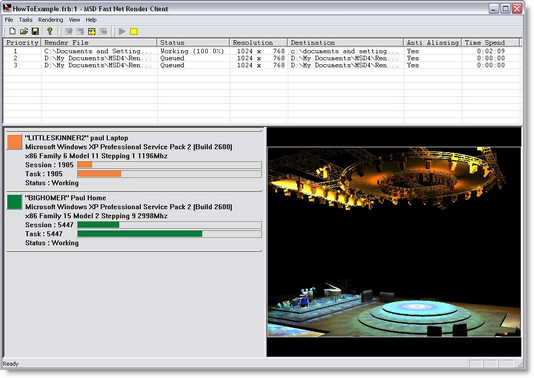Click the yellow stop rendering square
Image resolution: width=534 pixels, height=378 pixels.
134,32
